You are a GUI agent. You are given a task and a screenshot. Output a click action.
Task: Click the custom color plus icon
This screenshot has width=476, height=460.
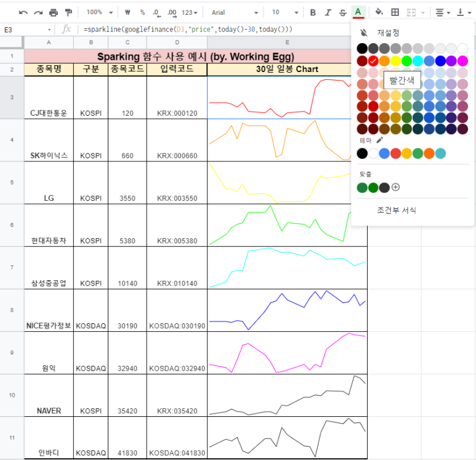click(395, 187)
